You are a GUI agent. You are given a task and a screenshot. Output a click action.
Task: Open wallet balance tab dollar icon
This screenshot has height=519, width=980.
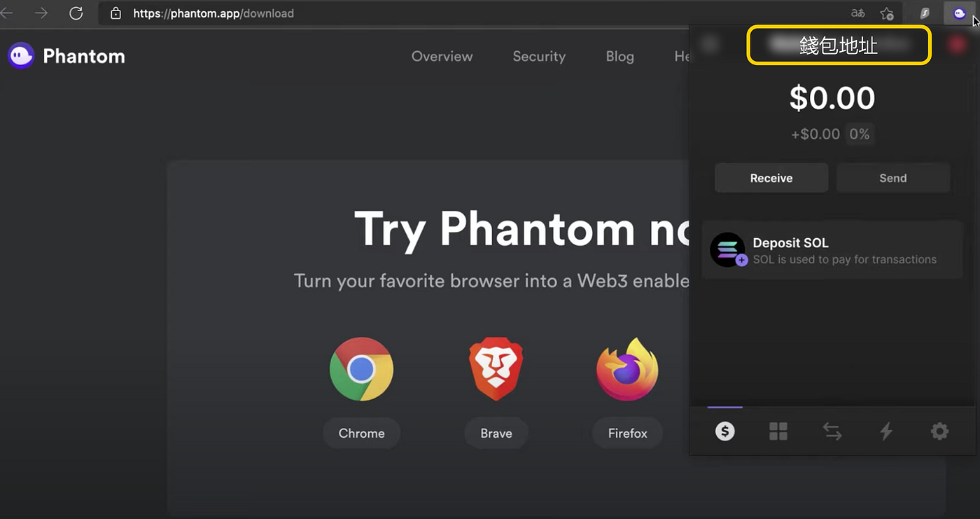(724, 431)
